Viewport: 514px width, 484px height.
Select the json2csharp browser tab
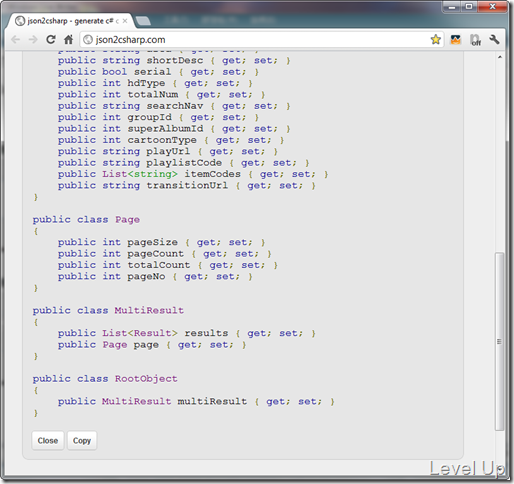[x=71, y=21]
